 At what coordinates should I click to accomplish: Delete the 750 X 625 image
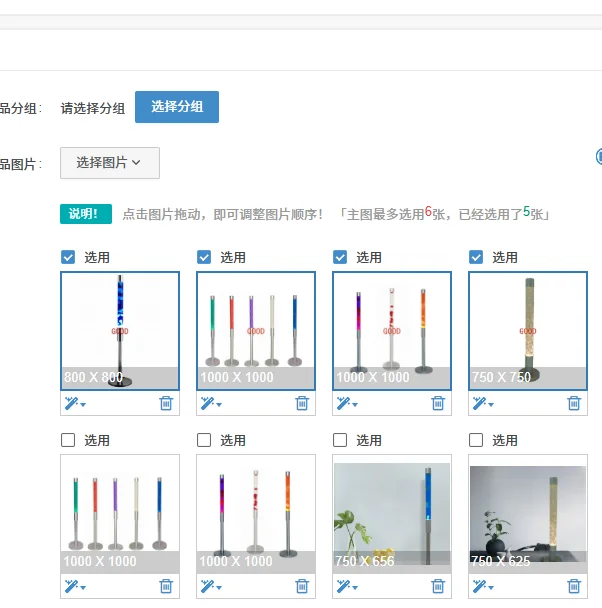[574, 586]
